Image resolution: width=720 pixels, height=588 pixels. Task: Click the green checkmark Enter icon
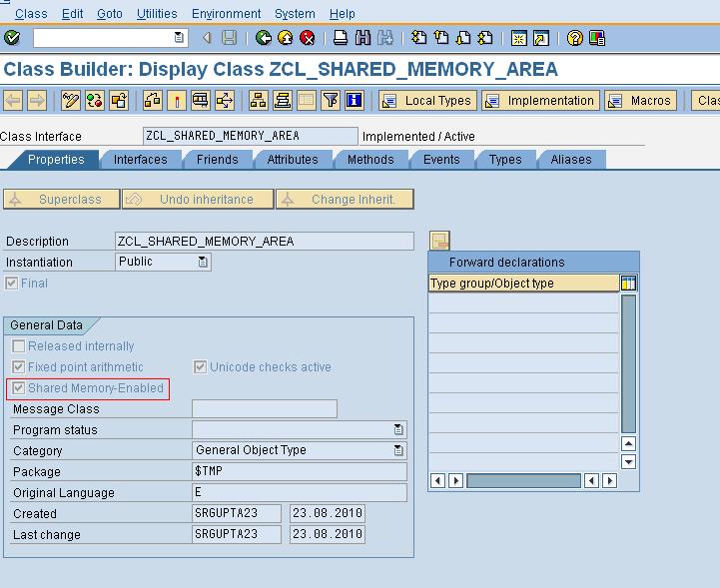tap(12, 38)
